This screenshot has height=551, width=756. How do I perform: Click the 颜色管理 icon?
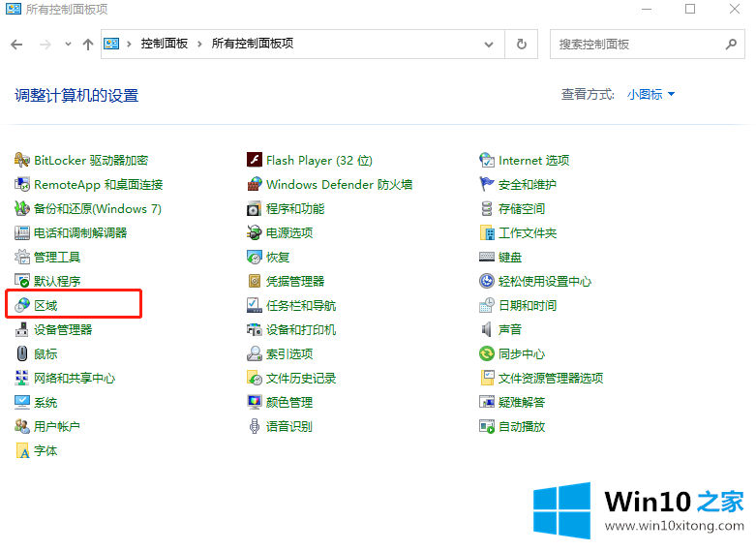[255, 403]
